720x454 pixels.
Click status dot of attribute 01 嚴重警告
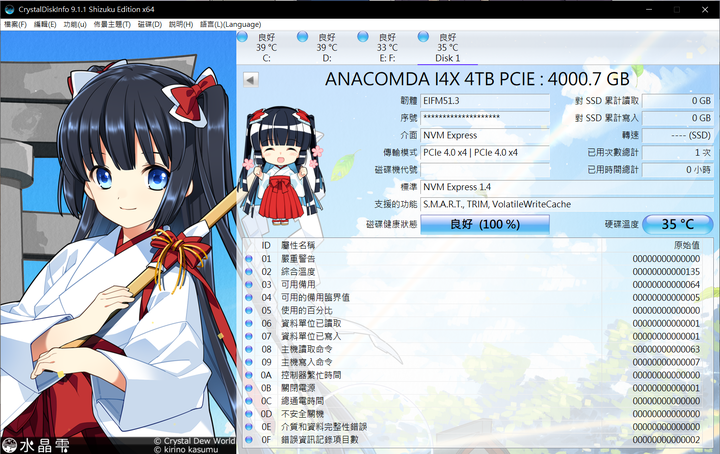249,259
